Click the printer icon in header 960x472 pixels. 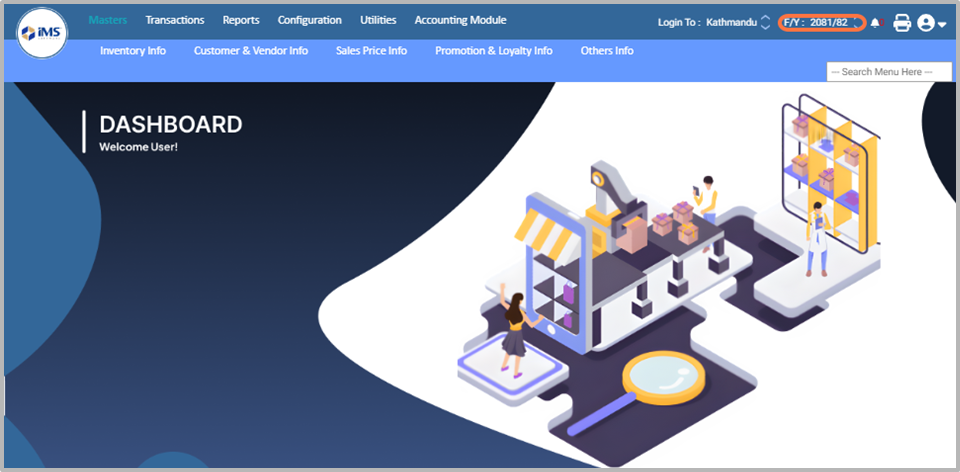pyautogui.click(x=902, y=23)
